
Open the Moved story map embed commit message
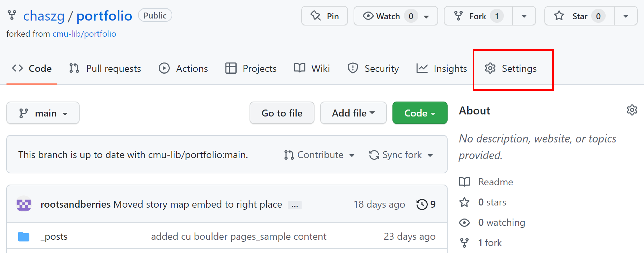tap(198, 204)
